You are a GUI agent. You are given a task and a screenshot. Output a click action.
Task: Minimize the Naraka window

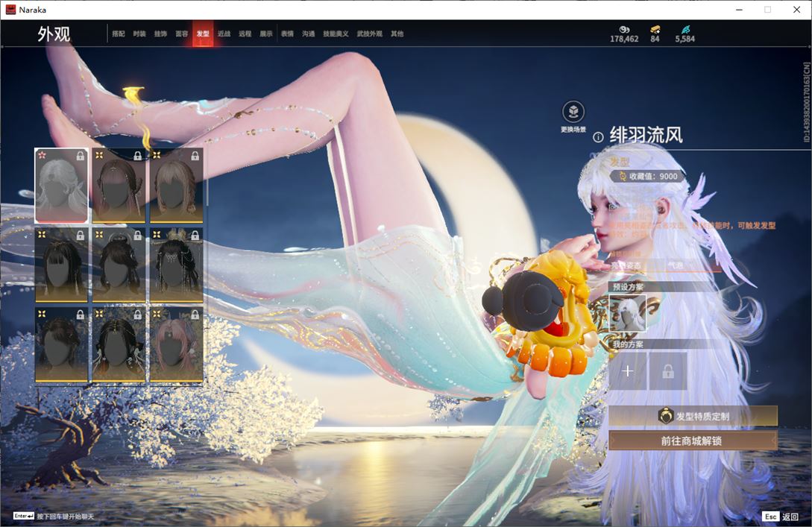739,10
